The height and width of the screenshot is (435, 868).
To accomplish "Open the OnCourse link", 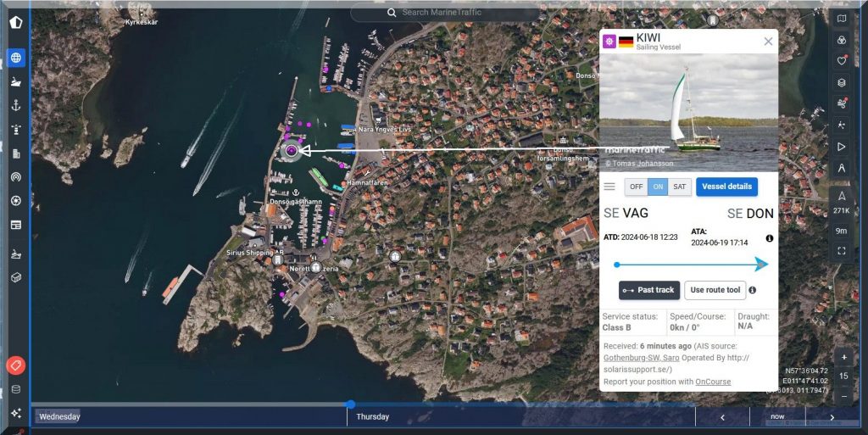I will (x=713, y=382).
